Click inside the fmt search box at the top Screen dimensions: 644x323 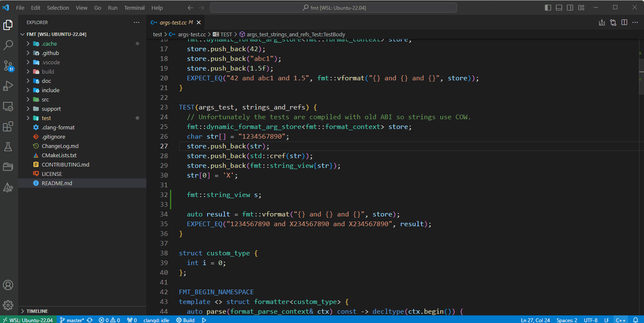[x=334, y=7]
